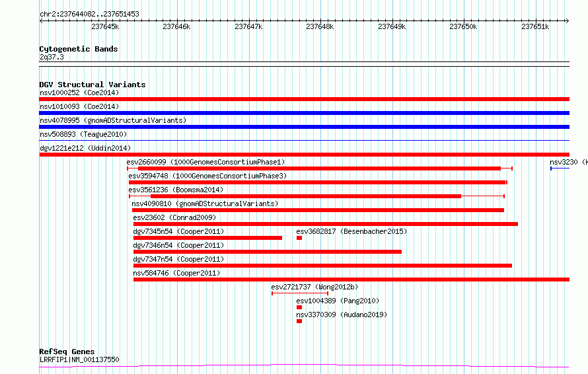Select the esv3682817 small red variant block

pyautogui.click(x=299, y=238)
